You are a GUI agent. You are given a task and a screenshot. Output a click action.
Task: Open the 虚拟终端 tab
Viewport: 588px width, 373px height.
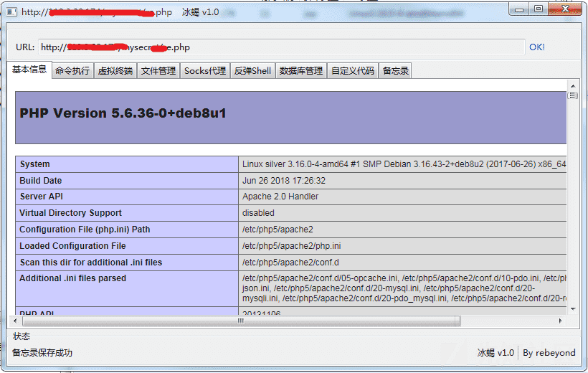115,70
